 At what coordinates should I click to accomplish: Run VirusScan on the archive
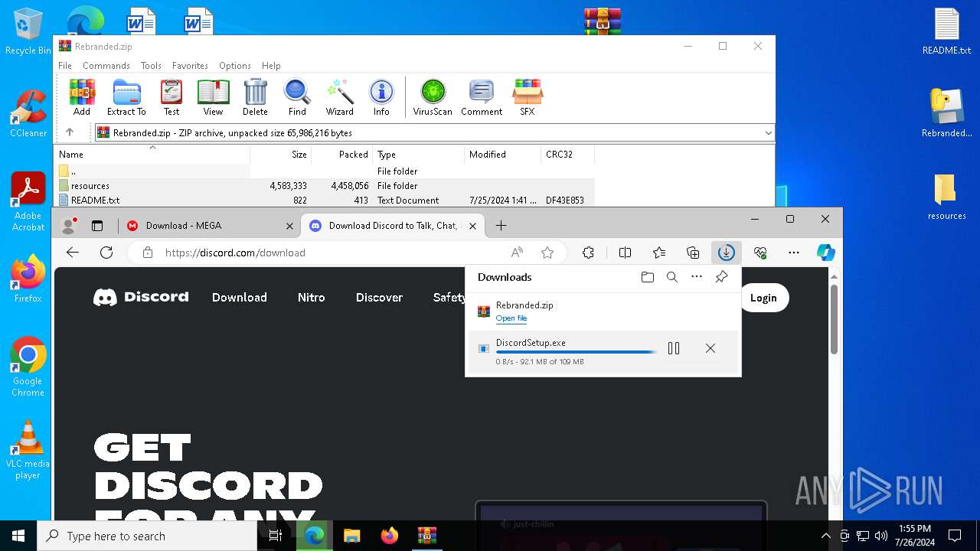(433, 97)
